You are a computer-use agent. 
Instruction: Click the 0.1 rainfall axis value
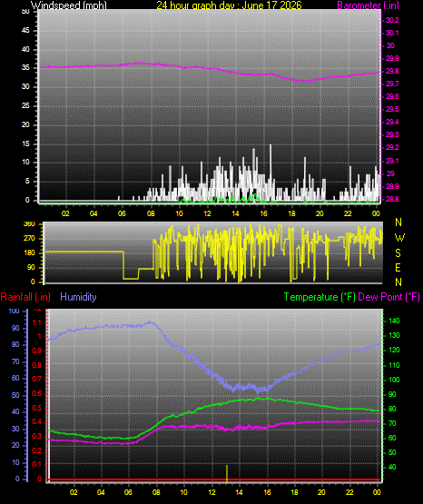click(x=37, y=465)
